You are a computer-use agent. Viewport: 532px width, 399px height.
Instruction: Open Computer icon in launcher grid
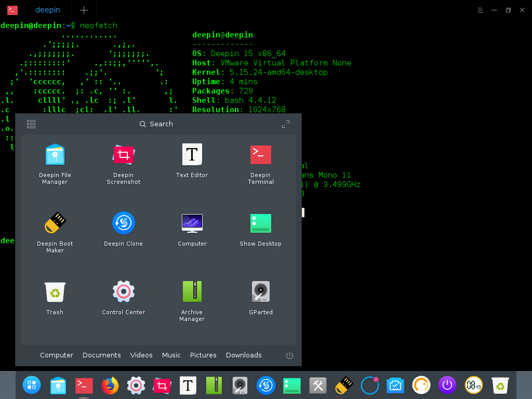tap(192, 229)
